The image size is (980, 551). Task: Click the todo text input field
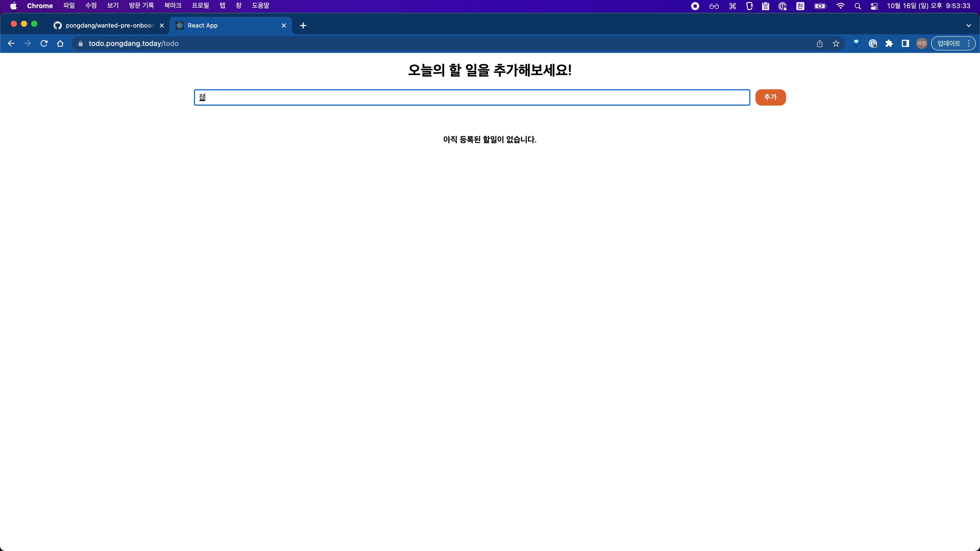(x=472, y=97)
